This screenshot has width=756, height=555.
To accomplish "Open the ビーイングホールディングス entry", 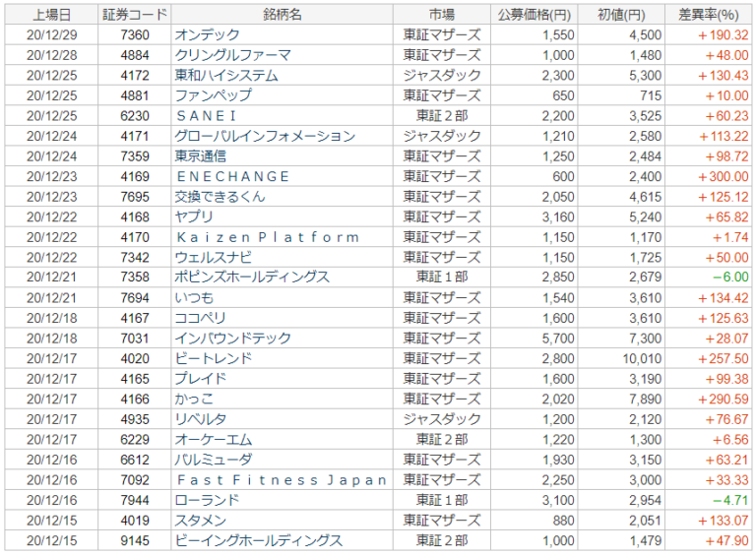I will point(258,541).
